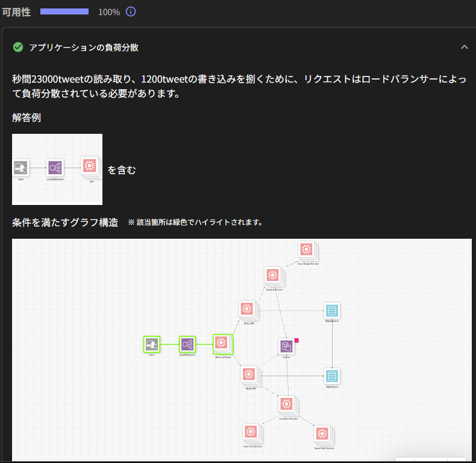Click the アプリケーションの負荷分散 title
The height and width of the screenshot is (463, 476).
(x=84, y=48)
